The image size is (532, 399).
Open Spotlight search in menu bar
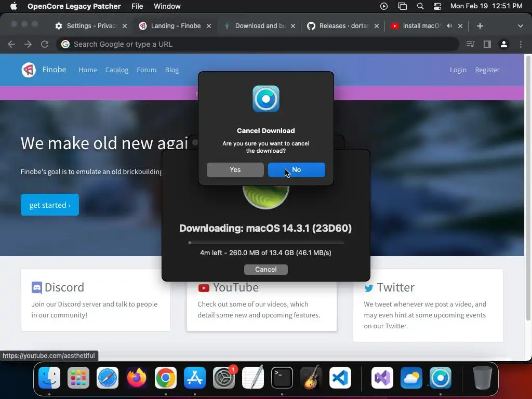420,6
